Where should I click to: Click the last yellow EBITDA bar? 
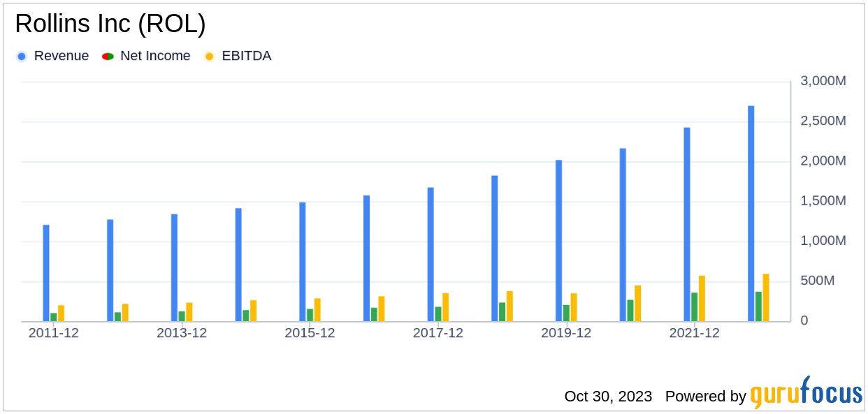click(766, 297)
